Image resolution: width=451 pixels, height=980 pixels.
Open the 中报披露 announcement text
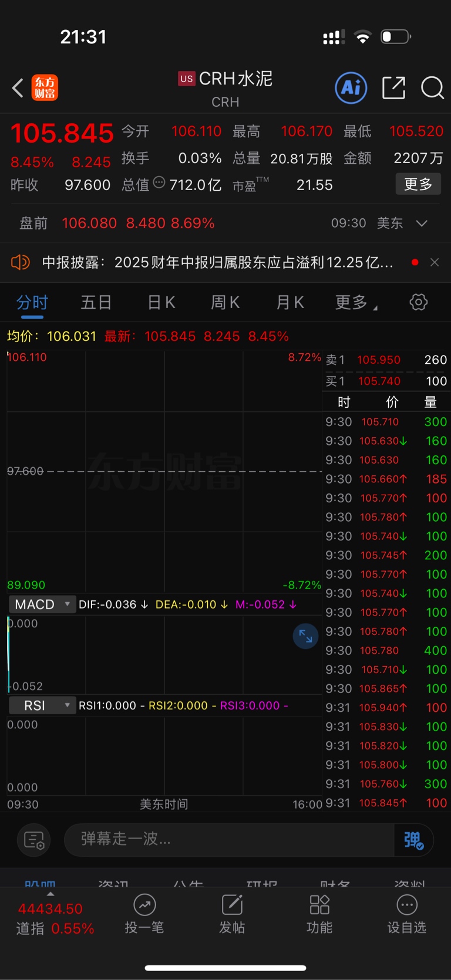click(217, 262)
